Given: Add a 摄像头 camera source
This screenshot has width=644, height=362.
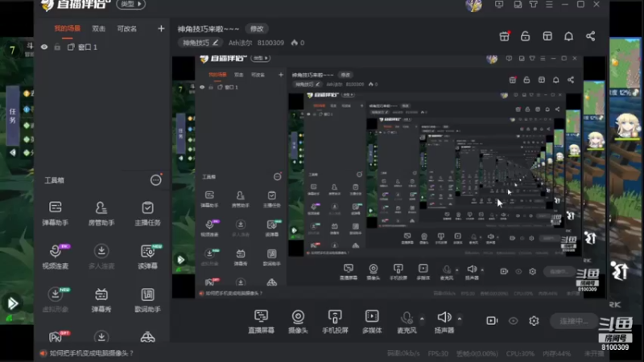Looking at the screenshot, I should click(x=298, y=321).
